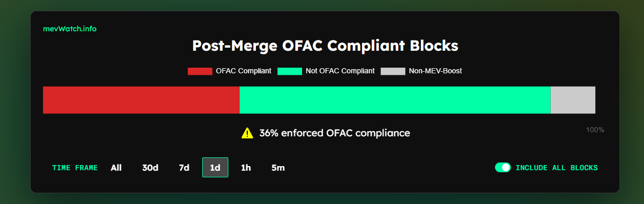Click the red segment of the bar

coord(141,100)
